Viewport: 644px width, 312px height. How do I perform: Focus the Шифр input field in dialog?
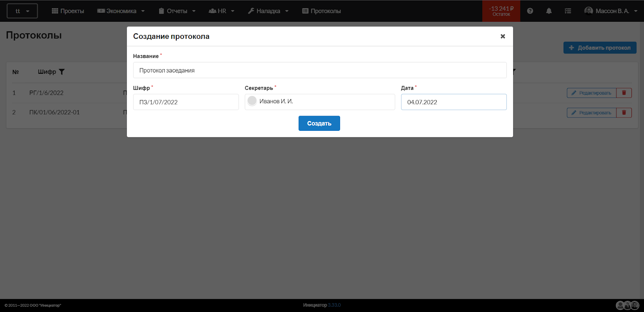pos(186,102)
